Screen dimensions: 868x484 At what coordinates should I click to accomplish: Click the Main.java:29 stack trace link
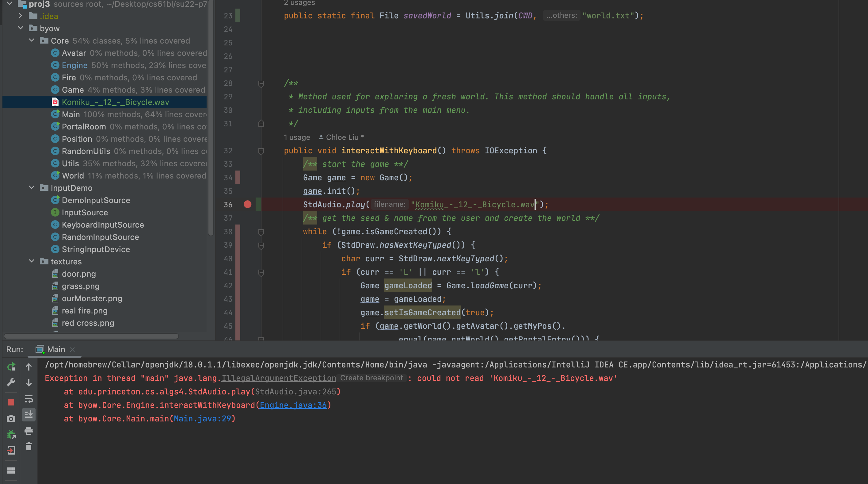[202, 419]
